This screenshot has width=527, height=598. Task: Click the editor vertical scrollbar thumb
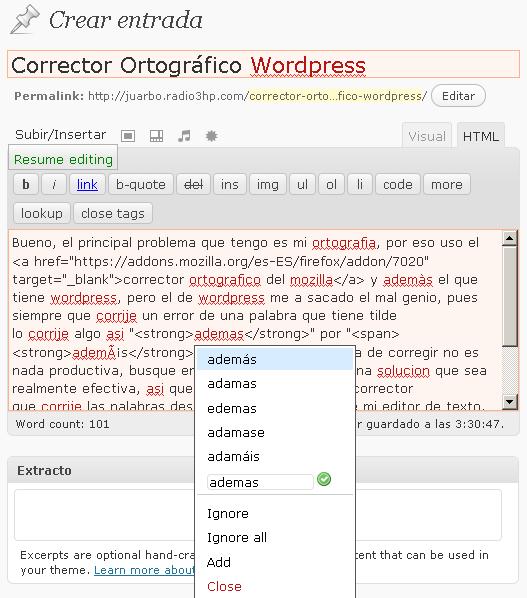pos(510,296)
